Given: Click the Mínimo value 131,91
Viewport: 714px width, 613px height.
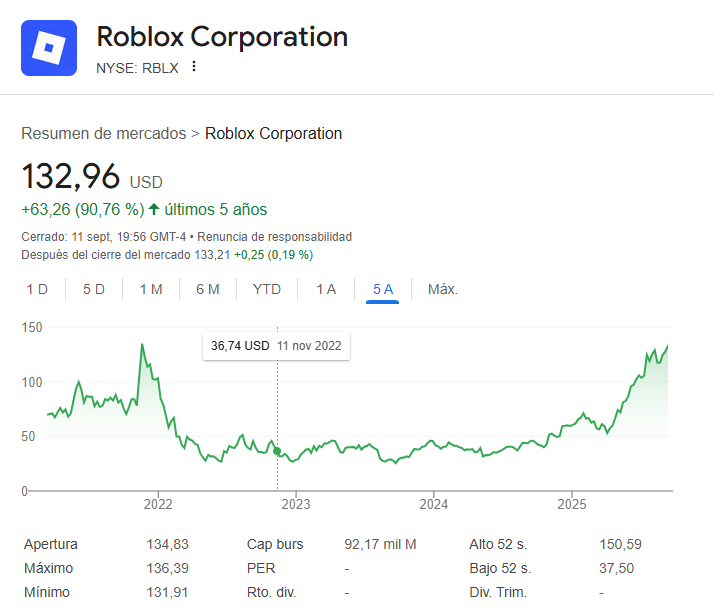Looking at the screenshot, I should tap(167, 593).
